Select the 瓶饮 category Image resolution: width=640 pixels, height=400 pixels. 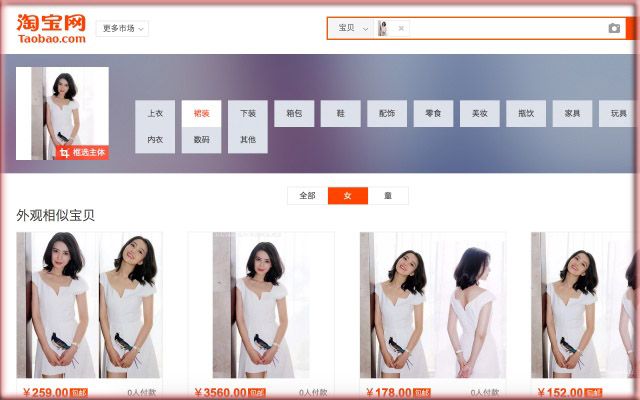pyautogui.click(x=526, y=113)
